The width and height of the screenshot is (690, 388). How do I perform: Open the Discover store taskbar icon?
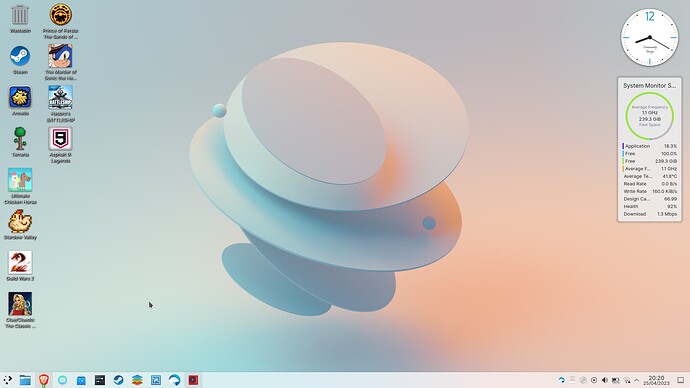click(81, 380)
